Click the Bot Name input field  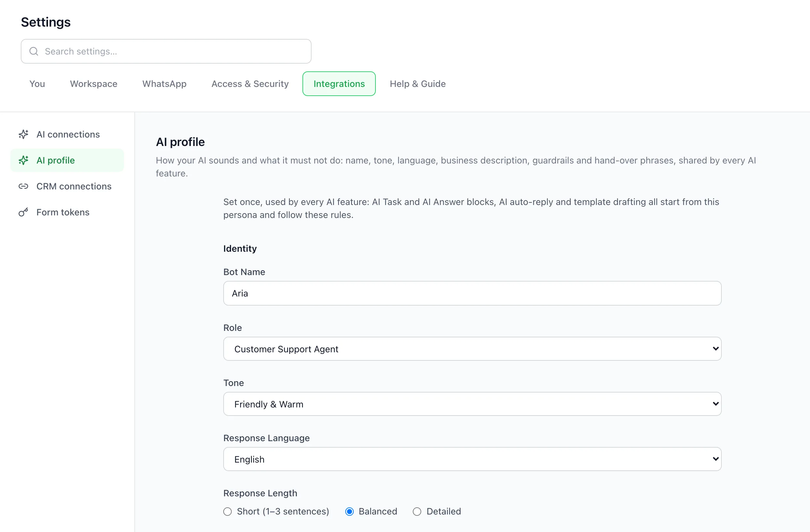point(472,293)
